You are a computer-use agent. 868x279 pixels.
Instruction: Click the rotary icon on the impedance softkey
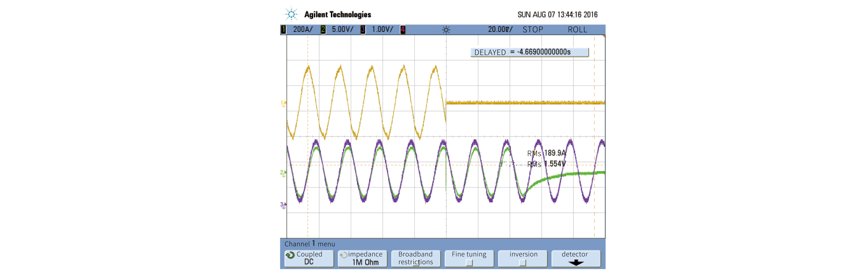(343, 255)
